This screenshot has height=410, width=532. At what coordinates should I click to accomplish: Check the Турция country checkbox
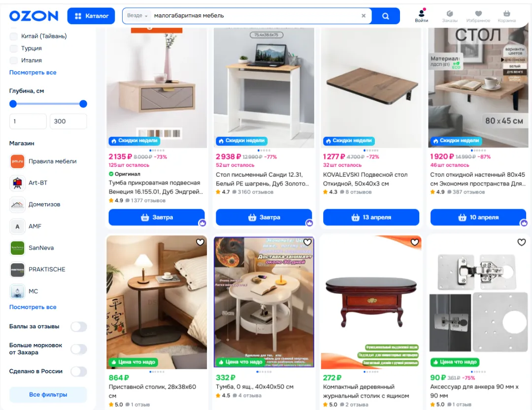pyautogui.click(x=14, y=48)
